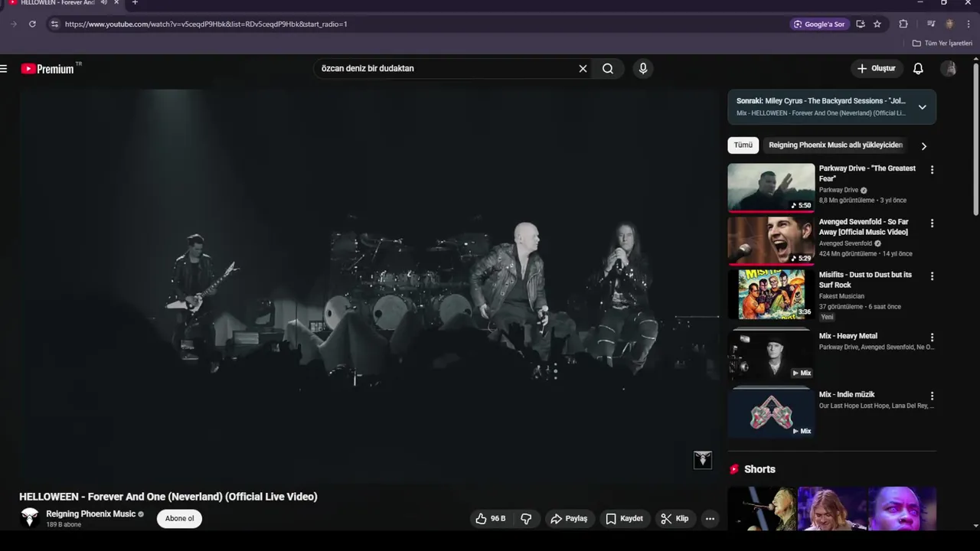Open the first Shorts thumbnail
This screenshot has height=551, width=980.
click(x=762, y=508)
